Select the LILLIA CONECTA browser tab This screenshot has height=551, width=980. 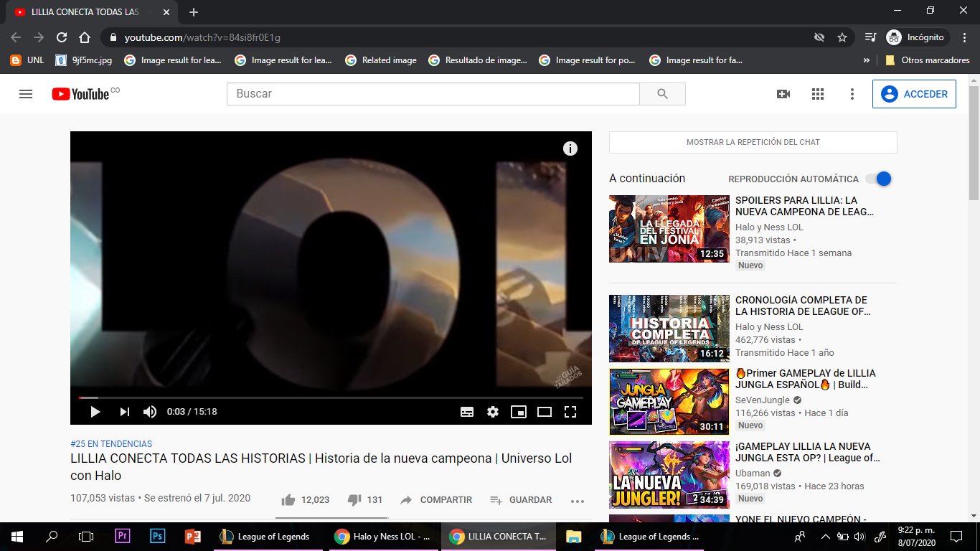click(92, 12)
